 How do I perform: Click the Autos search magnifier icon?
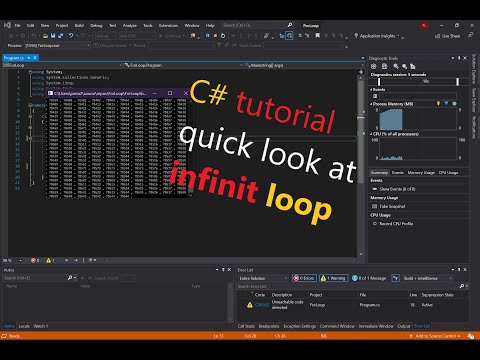(70, 278)
